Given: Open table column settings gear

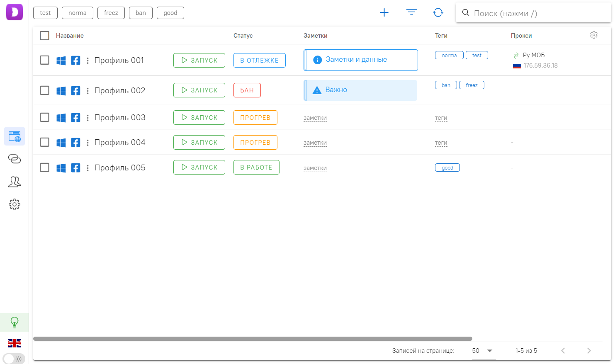Looking at the screenshot, I should (x=594, y=35).
